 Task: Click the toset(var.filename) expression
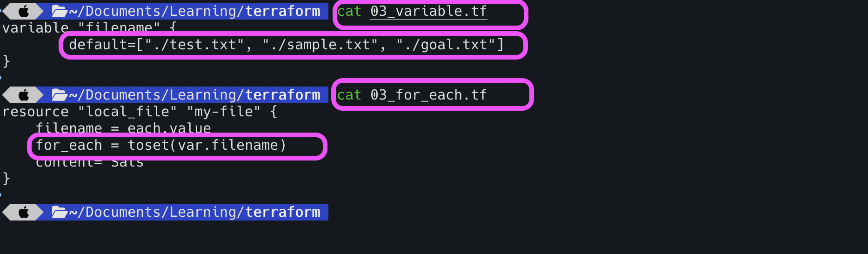pyautogui.click(x=207, y=145)
